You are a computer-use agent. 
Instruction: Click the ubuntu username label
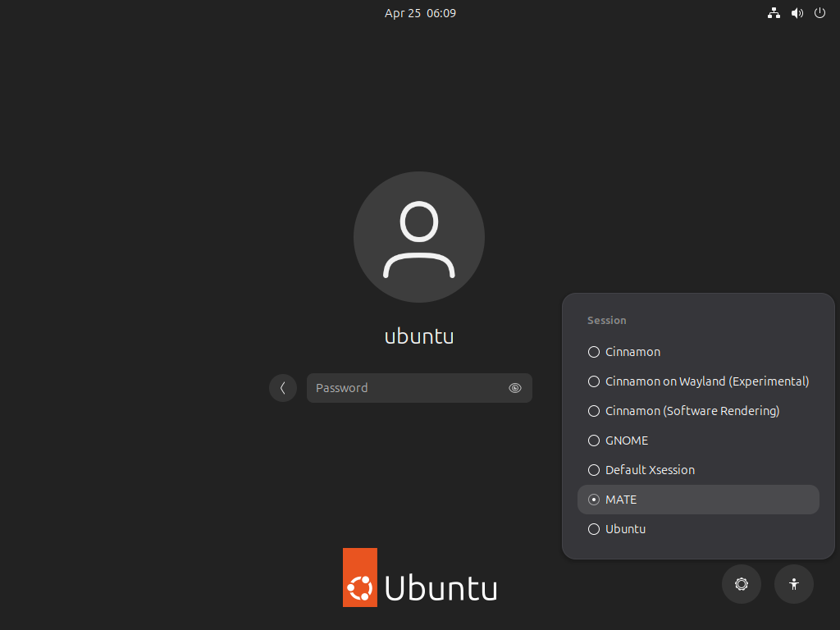coord(419,336)
